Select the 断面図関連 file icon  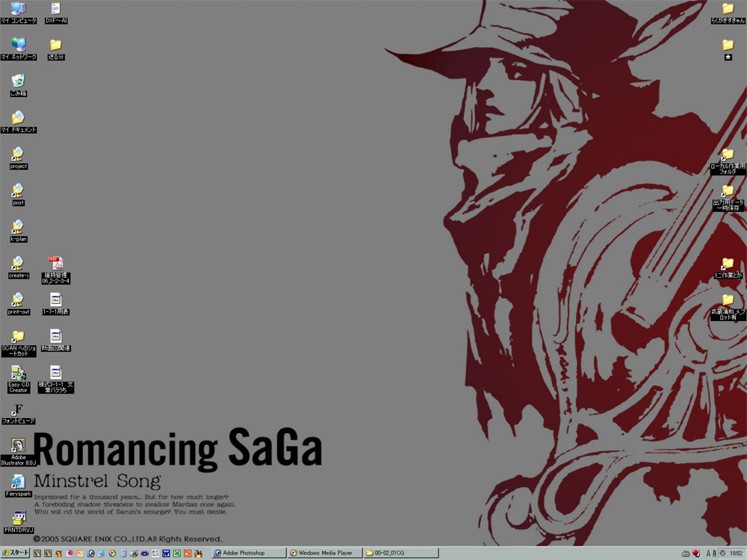[56, 340]
